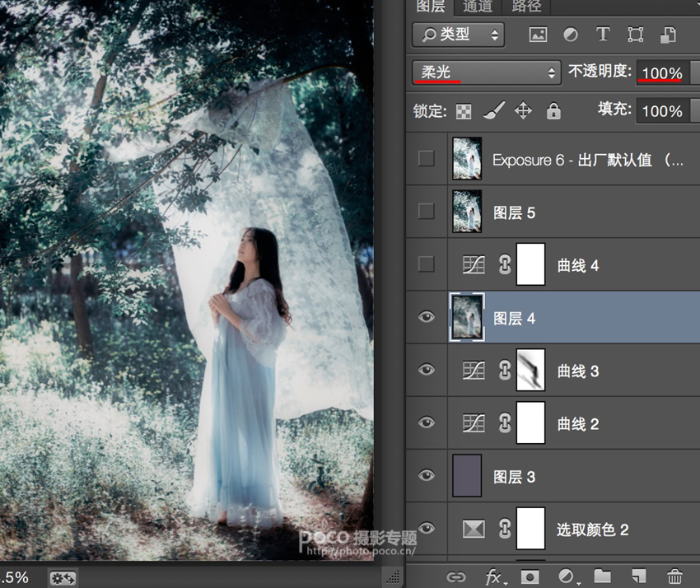Show the 图层 5 layer
This screenshot has width=700, height=588.
coord(427,211)
